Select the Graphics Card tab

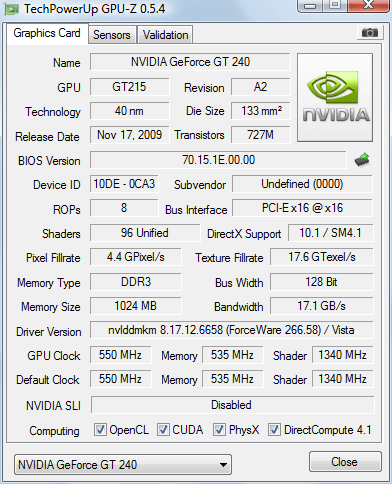coord(47,33)
